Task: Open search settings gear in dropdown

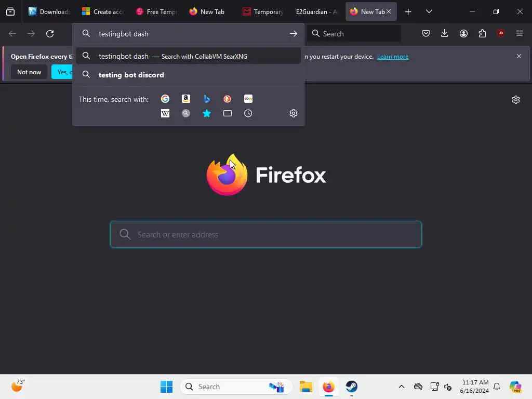Action: click(x=294, y=113)
